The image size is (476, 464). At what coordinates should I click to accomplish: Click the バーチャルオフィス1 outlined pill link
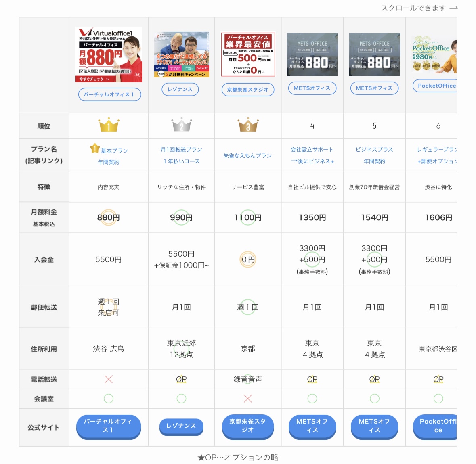[109, 94]
